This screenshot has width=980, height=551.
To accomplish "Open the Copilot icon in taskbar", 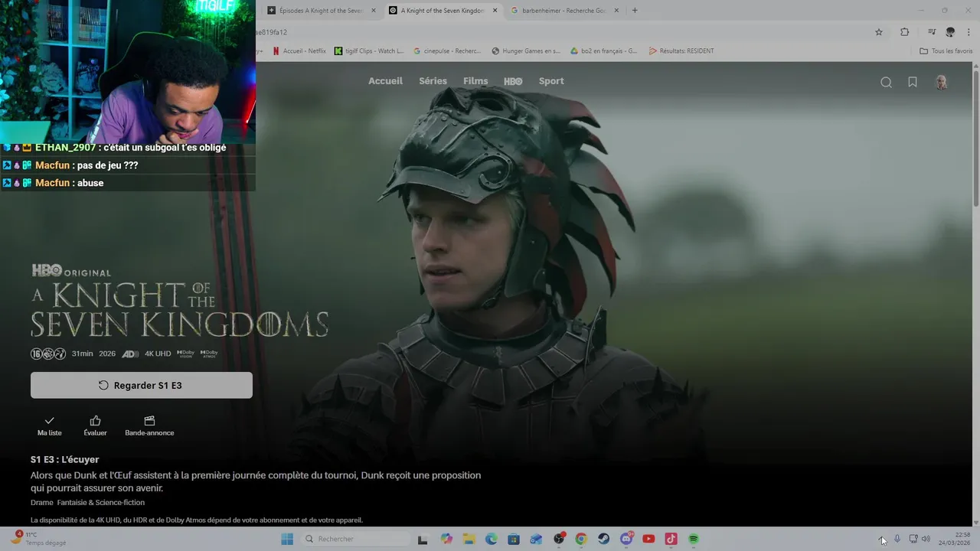I will pos(447,539).
